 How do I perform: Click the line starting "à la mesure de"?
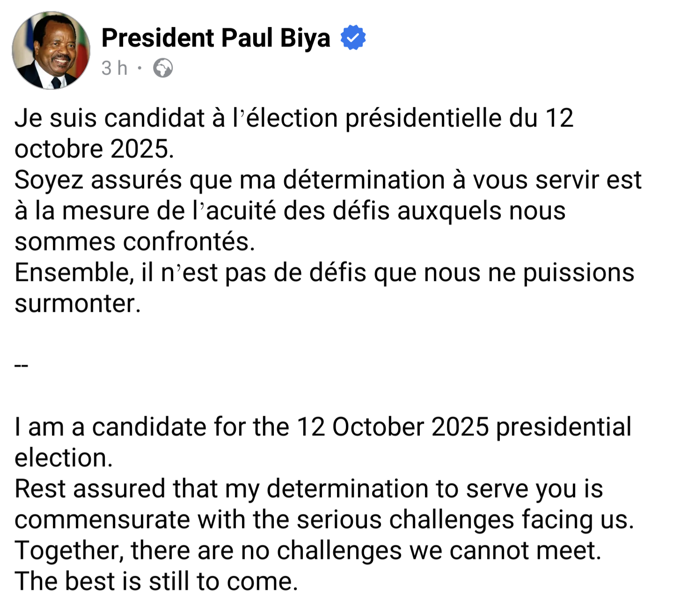tap(290, 211)
